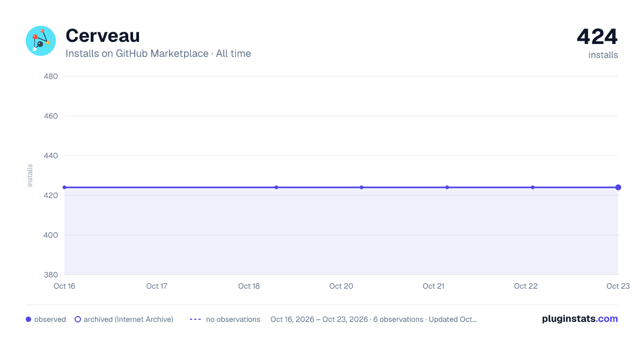Click the rotated 'installs' y-axis title
Screen dimensions: 644x338
(30, 175)
